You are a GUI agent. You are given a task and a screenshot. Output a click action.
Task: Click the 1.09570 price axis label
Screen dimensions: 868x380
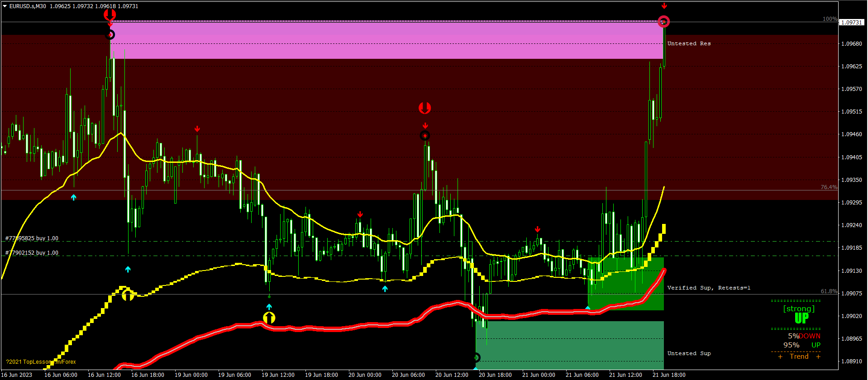(852, 89)
